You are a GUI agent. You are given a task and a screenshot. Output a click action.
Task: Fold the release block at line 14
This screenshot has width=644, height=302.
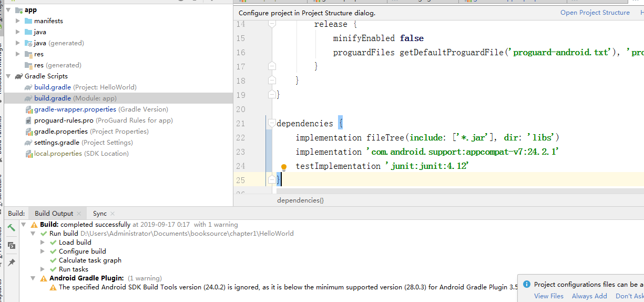[x=272, y=24]
